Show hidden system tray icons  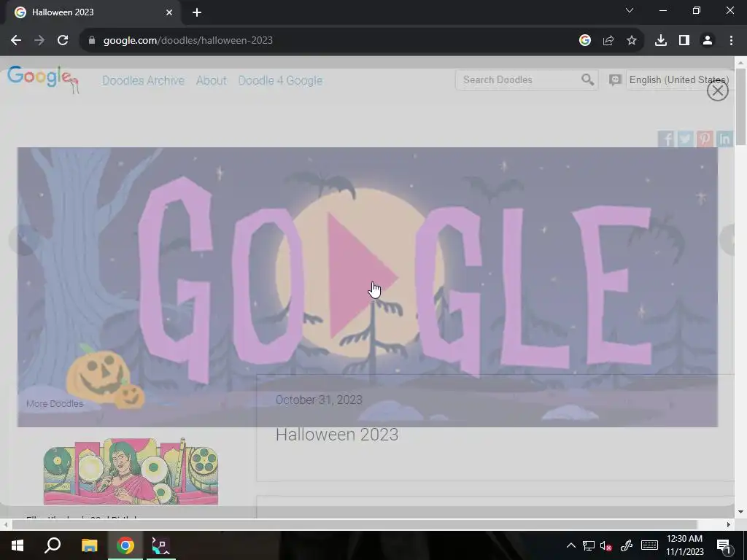click(570, 545)
